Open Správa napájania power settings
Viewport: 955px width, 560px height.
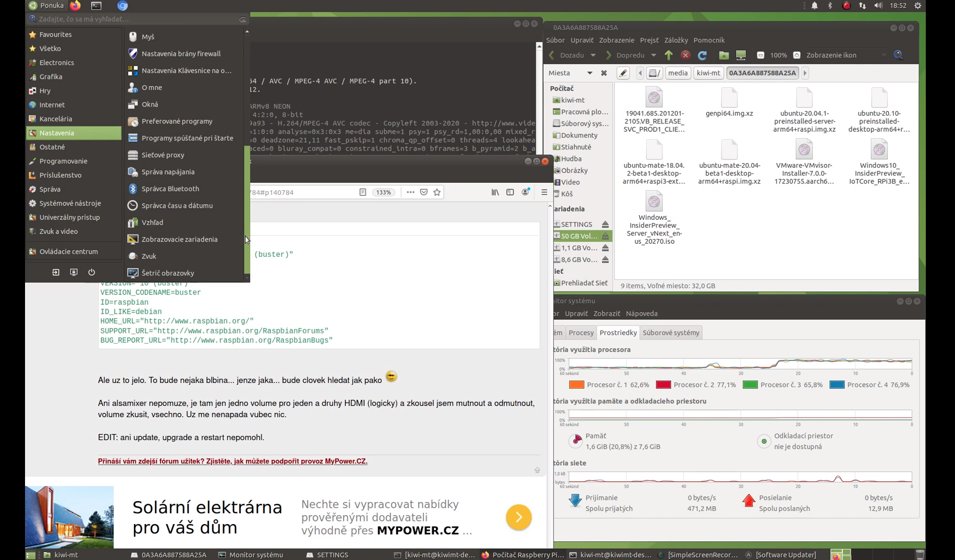click(185, 172)
